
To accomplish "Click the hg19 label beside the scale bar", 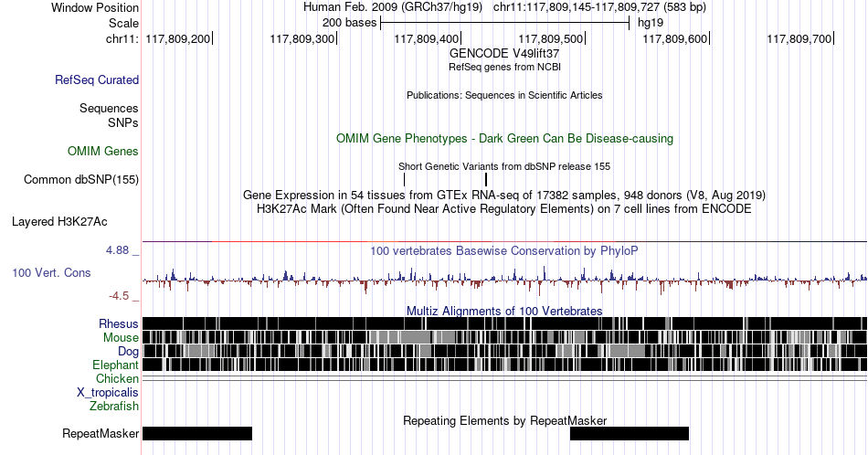I will 651,23.
